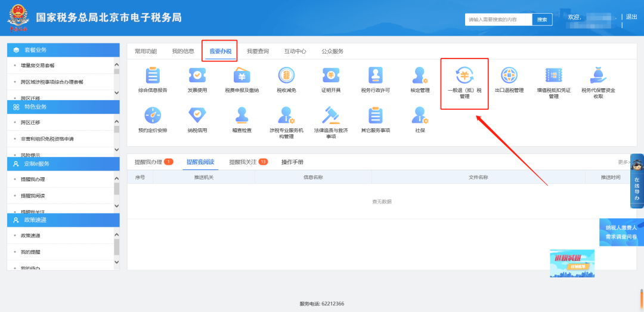Open 增量房交易套餐 item
This screenshot has height=312, width=644.
point(38,66)
